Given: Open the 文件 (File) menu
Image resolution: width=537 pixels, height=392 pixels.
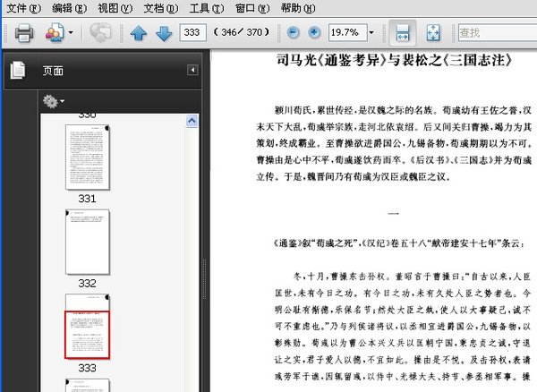Looking at the screenshot, I should (x=22, y=7).
